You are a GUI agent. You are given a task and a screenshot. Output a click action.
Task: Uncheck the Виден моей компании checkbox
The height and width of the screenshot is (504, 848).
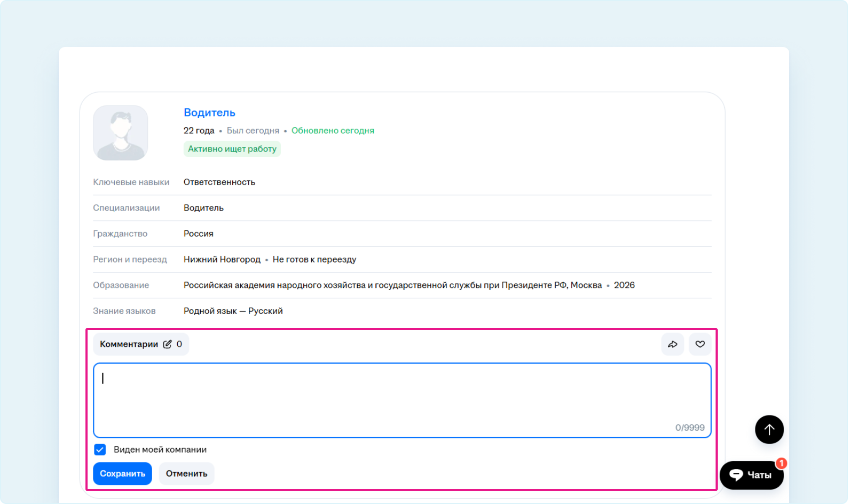click(x=100, y=450)
